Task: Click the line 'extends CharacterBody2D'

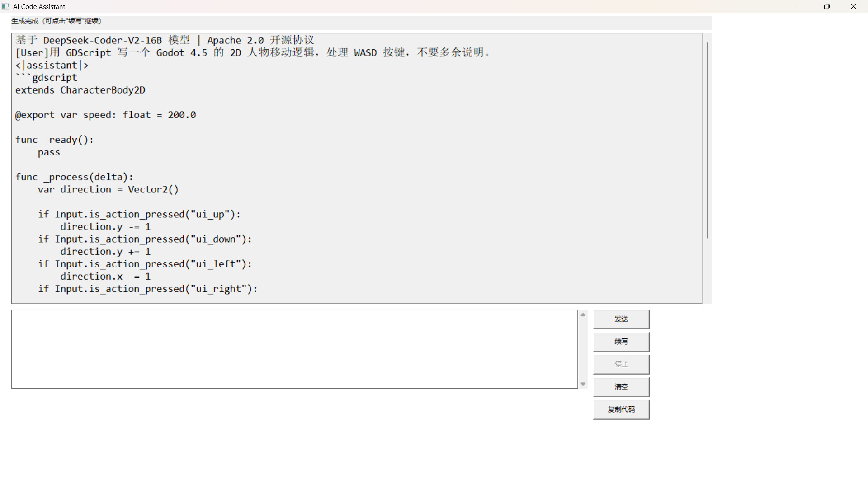Action: pyautogui.click(x=80, y=90)
